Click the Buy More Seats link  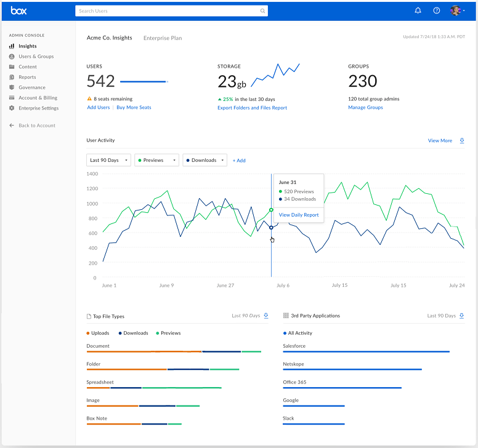pos(134,108)
